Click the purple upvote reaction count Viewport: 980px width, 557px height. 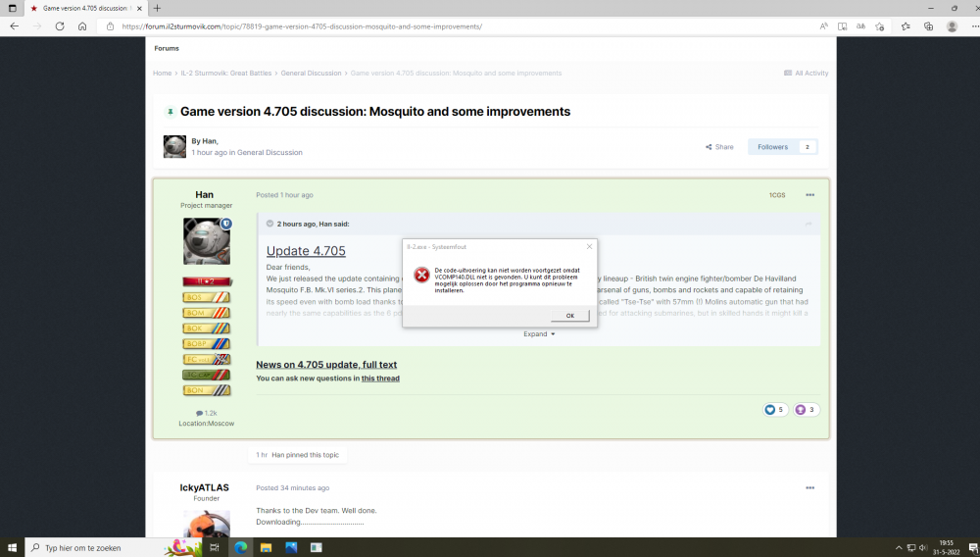pos(807,410)
